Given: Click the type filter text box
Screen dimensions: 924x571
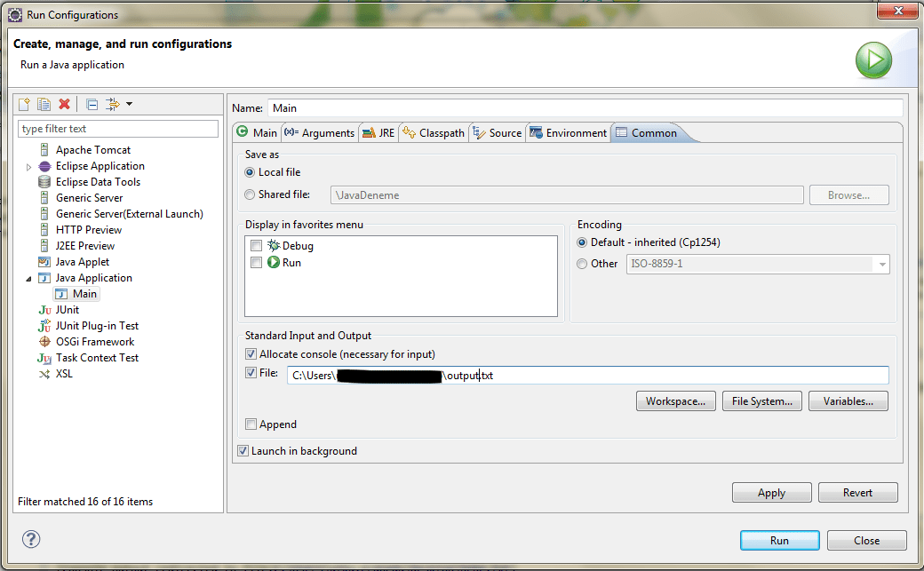Looking at the screenshot, I should coord(118,129).
